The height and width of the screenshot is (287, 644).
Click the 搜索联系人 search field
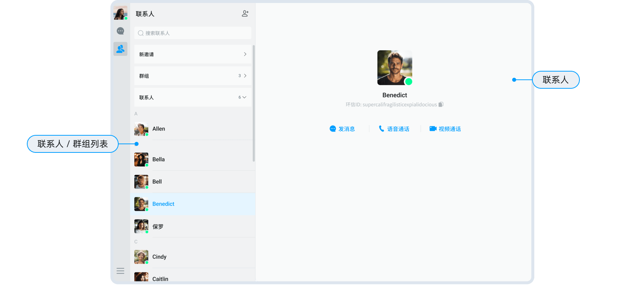pyautogui.click(x=193, y=33)
